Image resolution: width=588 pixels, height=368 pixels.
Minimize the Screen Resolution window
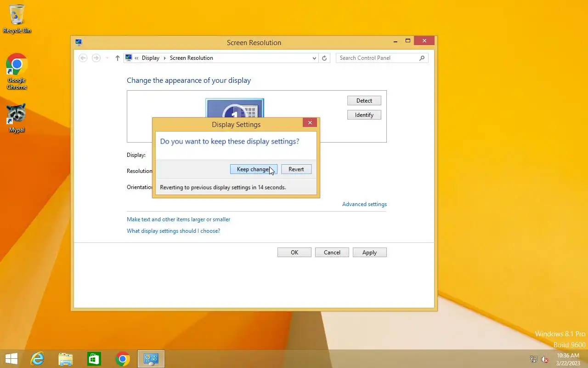pyautogui.click(x=396, y=41)
